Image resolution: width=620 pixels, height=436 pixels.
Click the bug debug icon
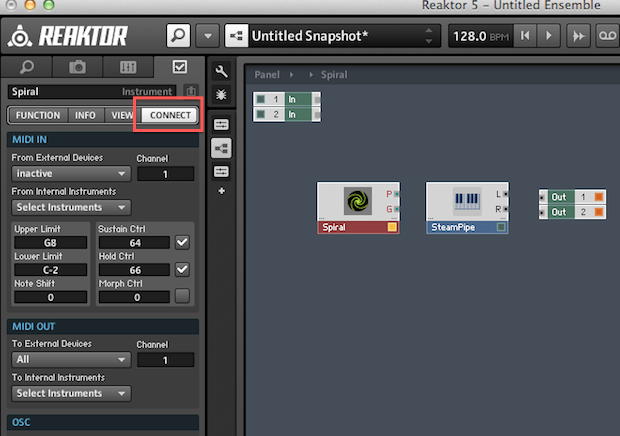click(221, 94)
